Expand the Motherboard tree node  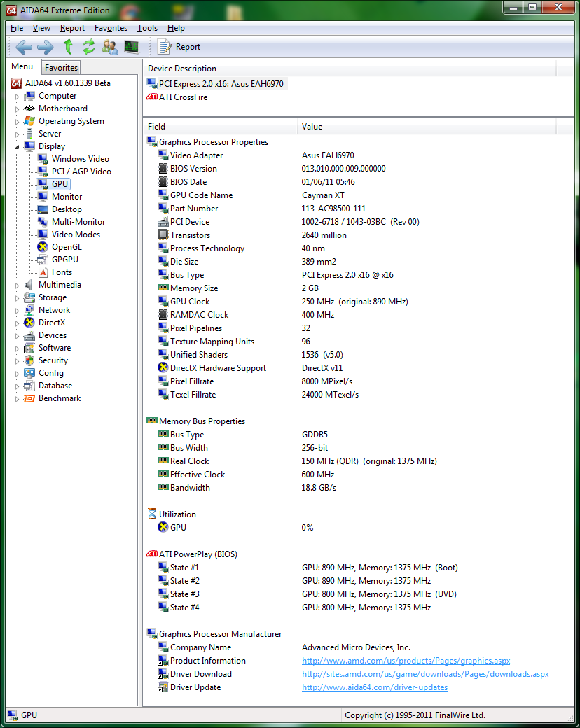click(x=18, y=109)
